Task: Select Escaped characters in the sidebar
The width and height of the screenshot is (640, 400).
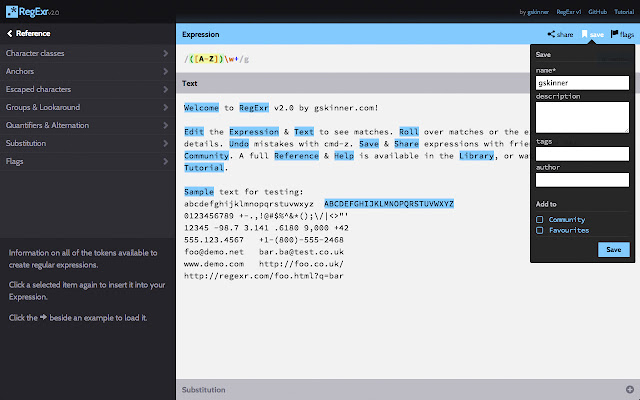Action: click(38, 89)
